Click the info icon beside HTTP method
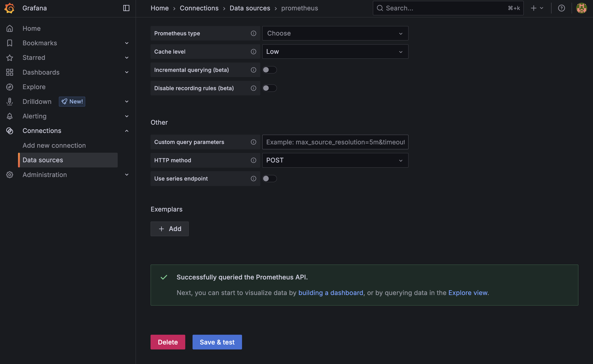 click(x=253, y=160)
